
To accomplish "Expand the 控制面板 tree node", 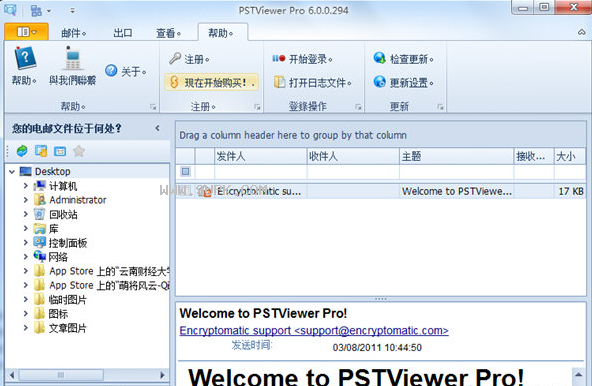I will (26, 242).
